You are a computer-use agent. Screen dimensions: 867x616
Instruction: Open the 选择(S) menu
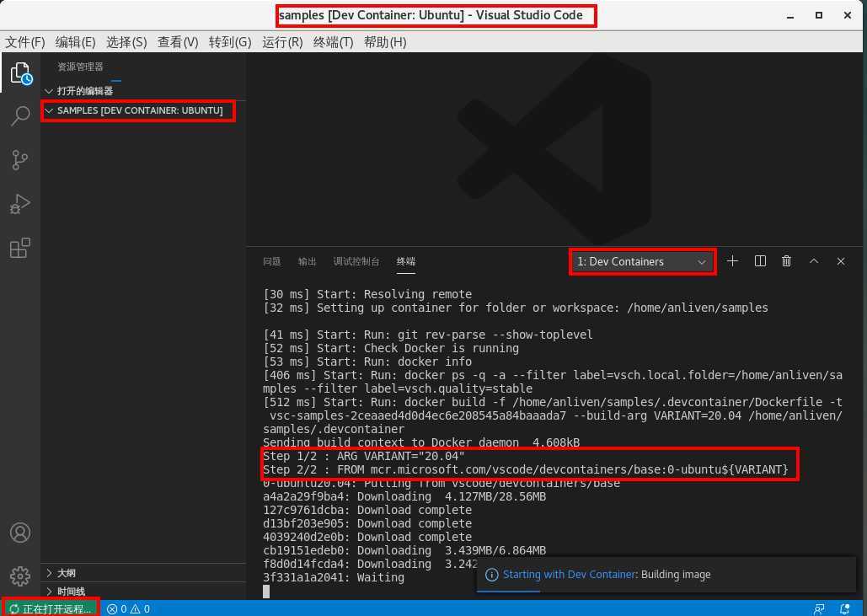[126, 42]
